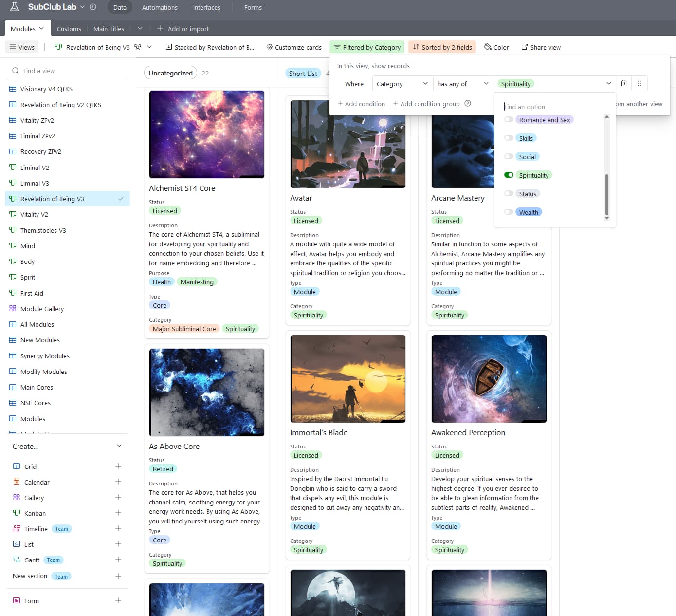Image resolution: width=676 pixels, height=616 pixels.
Task: Toggle the Romance and Sex option on
Action: [x=509, y=120]
